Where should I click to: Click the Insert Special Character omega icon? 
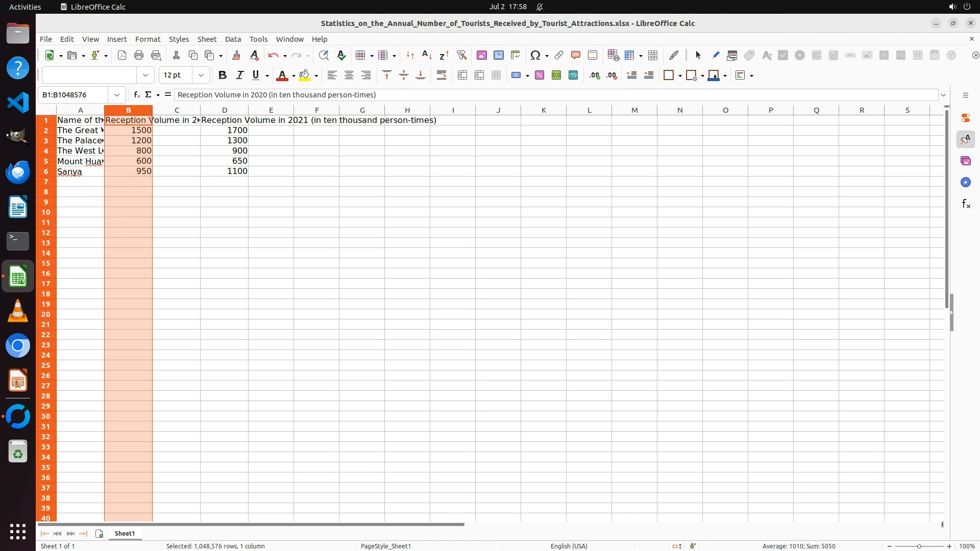pyautogui.click(x=535, y=55)
